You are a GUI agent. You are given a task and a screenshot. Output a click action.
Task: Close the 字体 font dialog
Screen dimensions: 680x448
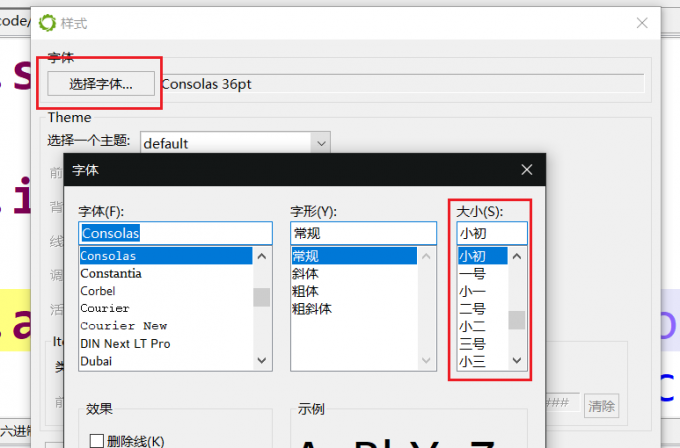(526, 170)
